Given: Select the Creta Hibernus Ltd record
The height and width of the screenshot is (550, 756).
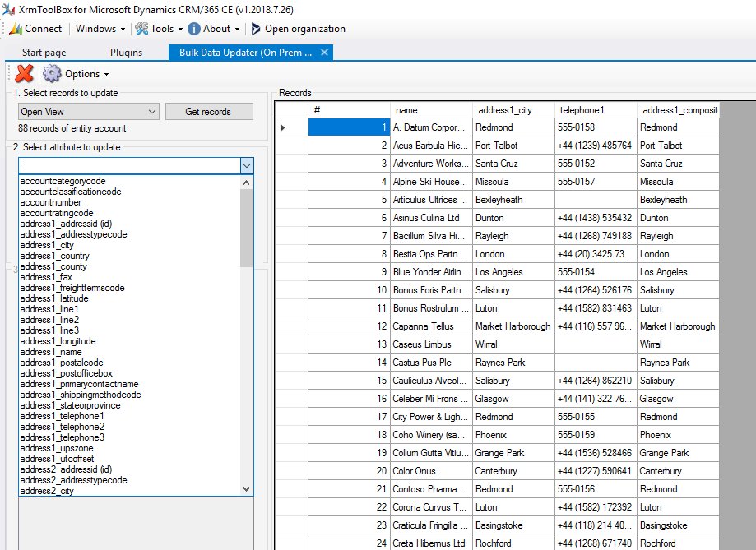Looking at the screenshot, I should click(431, 543).
